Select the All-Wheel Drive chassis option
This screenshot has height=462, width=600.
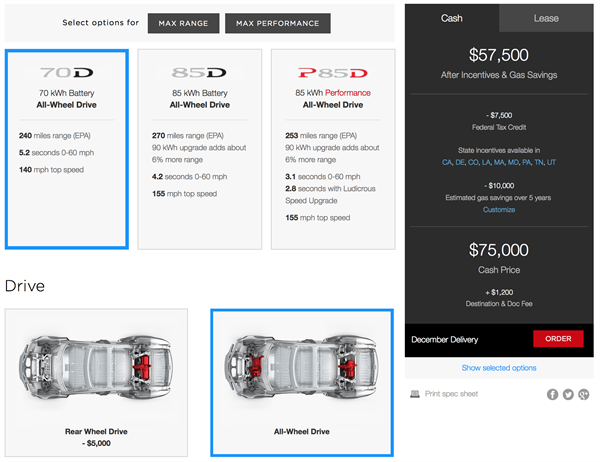[x=302, y=383]
